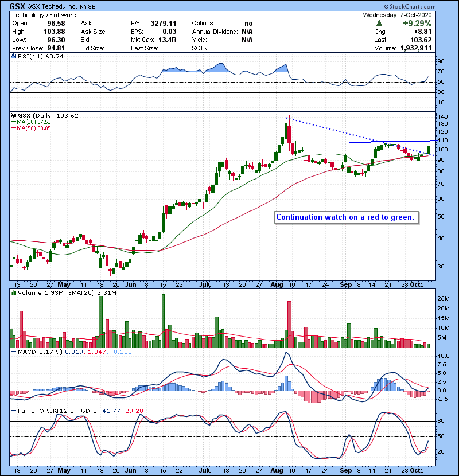The height and width of the screenshot is (476, 459).
Task: Click the RSI panel line-chart icon
Action: 14,56
